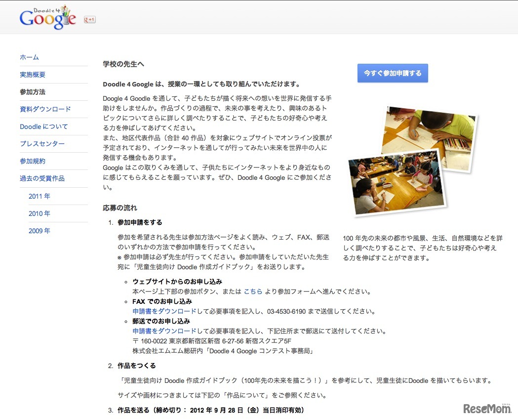View the 参加規約 terms page
Image resolution: width=518 pixels, height=420 pixels.
click(x=33, y=161)
